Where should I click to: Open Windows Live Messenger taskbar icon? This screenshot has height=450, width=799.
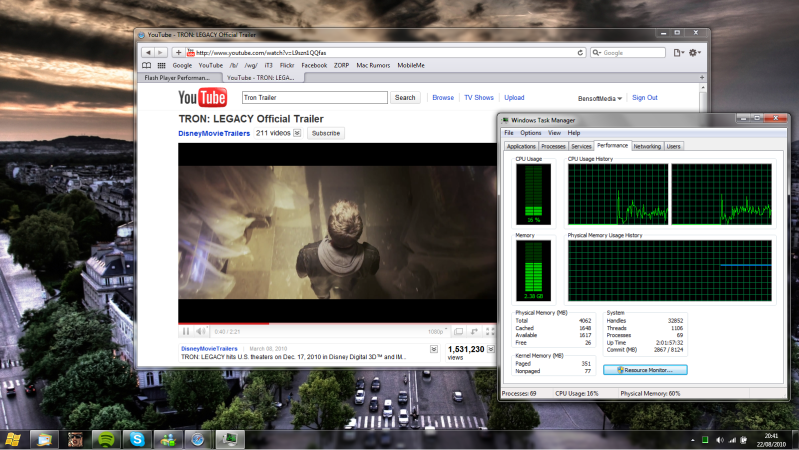pos(168,439)
